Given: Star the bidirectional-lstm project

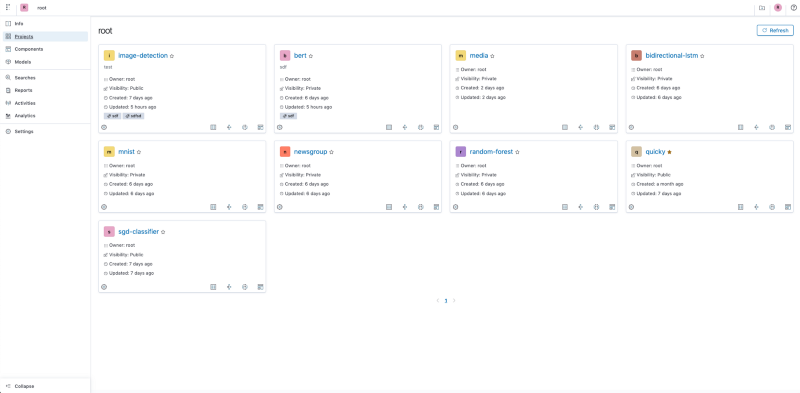Looking at the screenshot, I should pyautogui.click(x=703, y=56).
